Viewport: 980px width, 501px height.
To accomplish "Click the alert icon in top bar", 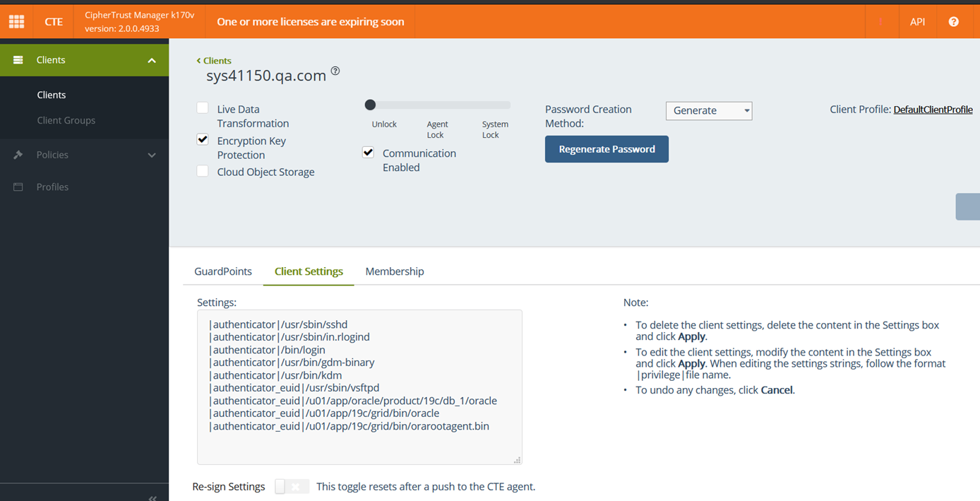I will click(x=880, y=21).
